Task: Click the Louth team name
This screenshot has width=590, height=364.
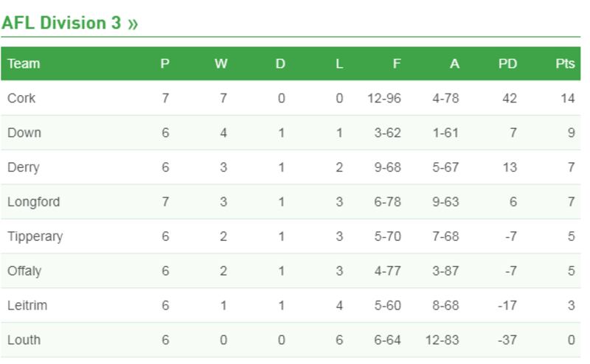Action: (x=24, y=340)
